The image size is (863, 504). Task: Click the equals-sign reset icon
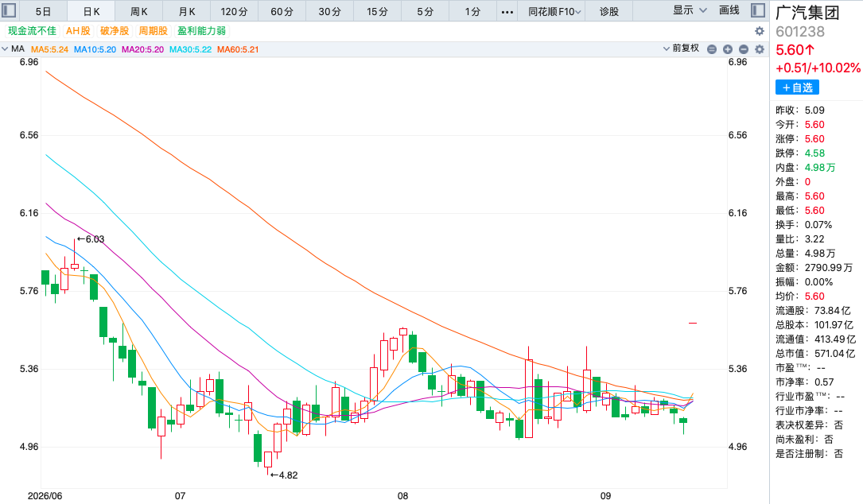tap(712, 49)
